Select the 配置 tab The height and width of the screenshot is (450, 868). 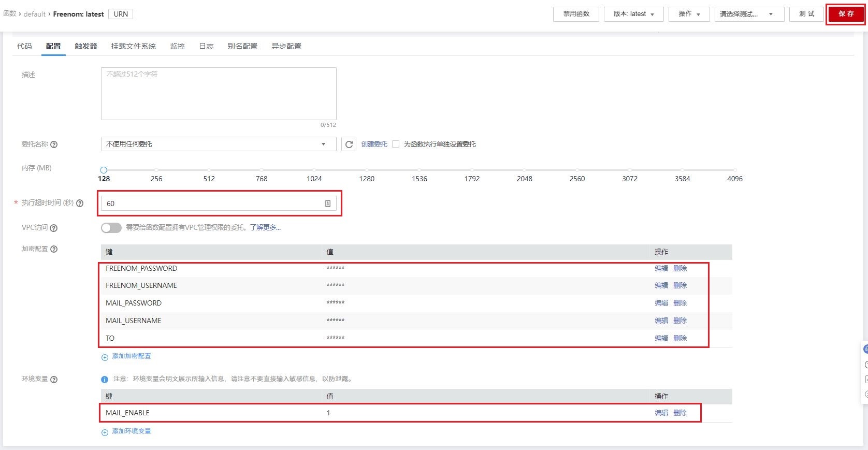pos(53,46)
